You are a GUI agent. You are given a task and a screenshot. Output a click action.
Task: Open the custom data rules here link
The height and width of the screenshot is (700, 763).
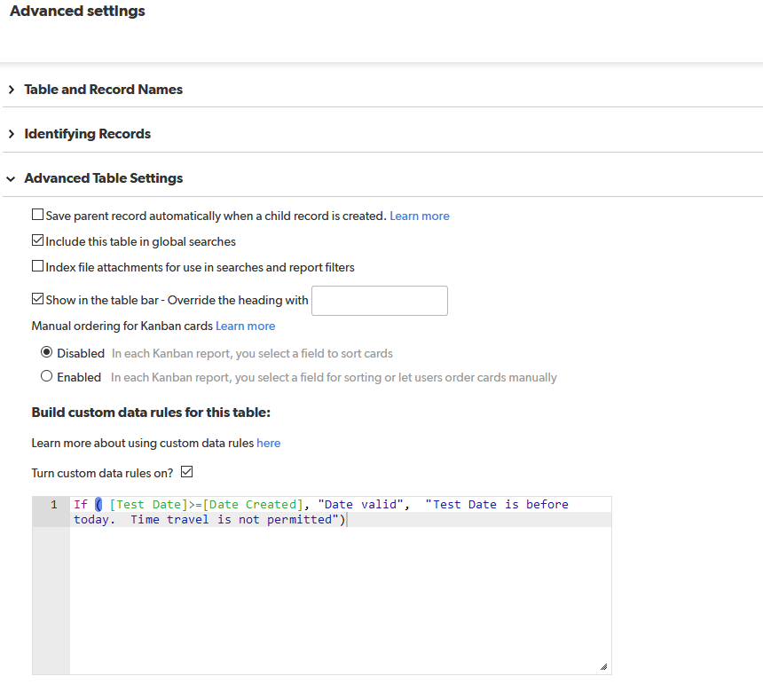(x=269, y=443)
